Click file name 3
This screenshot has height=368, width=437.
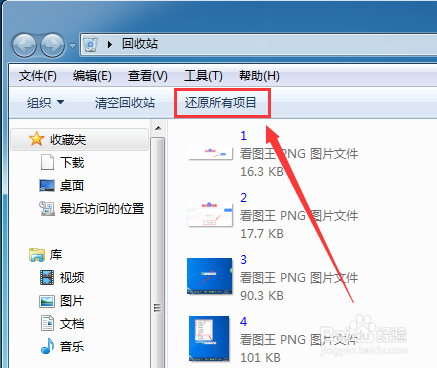[244, 260]
